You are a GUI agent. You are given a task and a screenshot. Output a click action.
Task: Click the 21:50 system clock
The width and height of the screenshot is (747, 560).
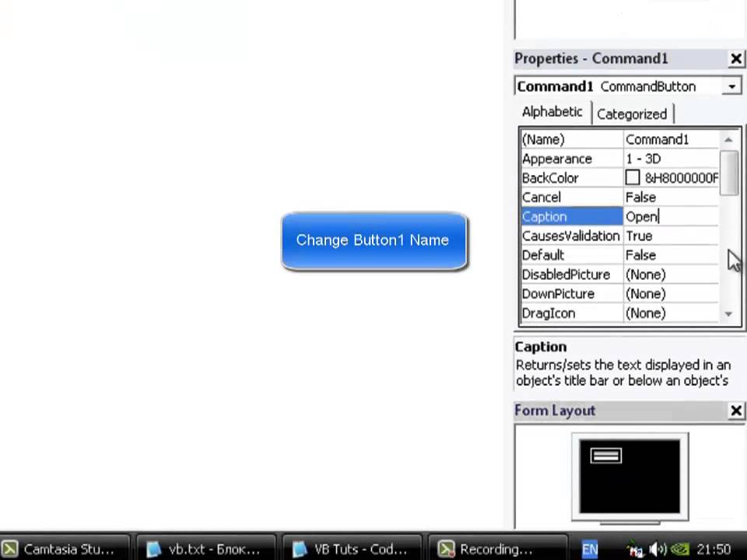[714, 550]
